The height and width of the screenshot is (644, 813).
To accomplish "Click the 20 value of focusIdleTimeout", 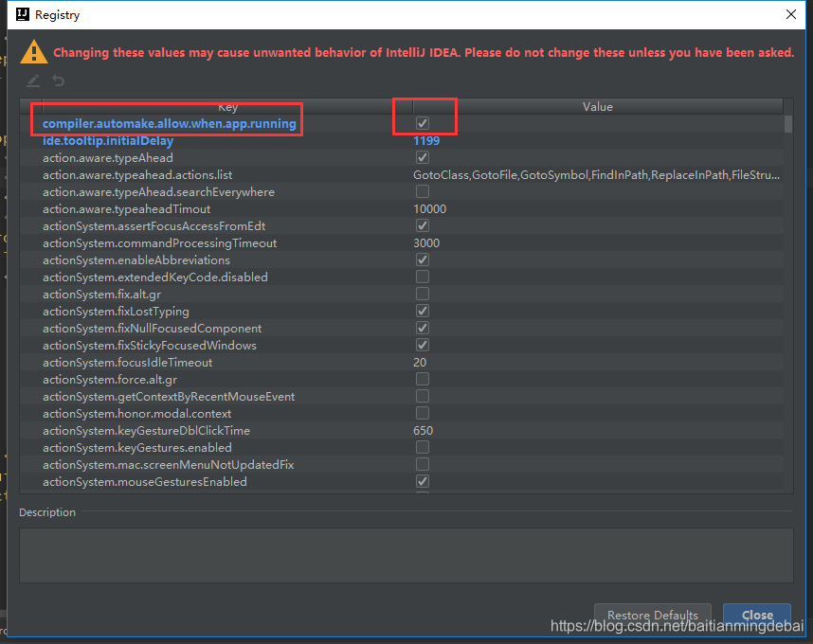I will pos(420,363).
